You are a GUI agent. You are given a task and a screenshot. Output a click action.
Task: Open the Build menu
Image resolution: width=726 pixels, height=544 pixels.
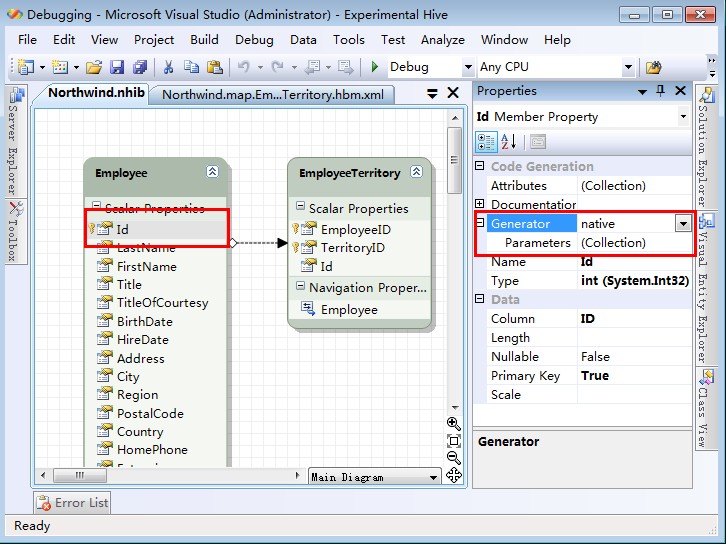pos(204,40)
